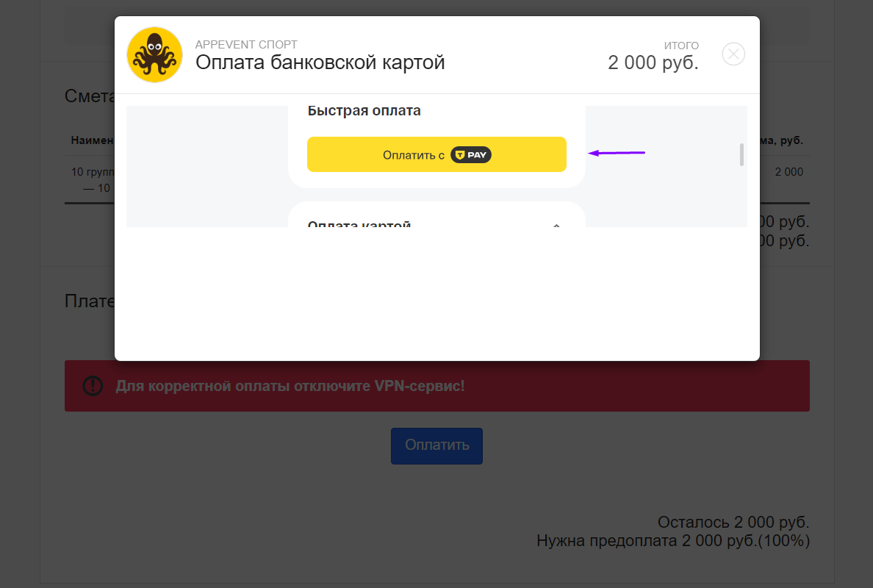Click the Оплата картой section heading

tap(359, 224)
